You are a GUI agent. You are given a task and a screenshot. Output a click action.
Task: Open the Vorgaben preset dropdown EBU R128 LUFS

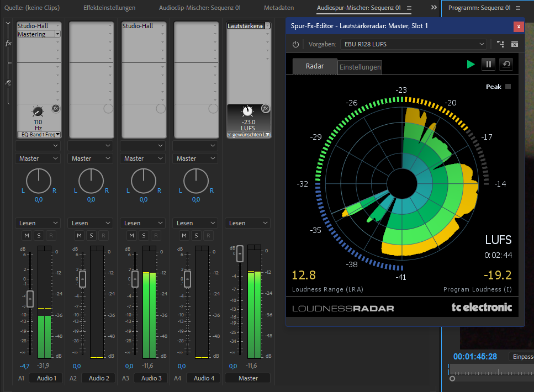(412, 44)
